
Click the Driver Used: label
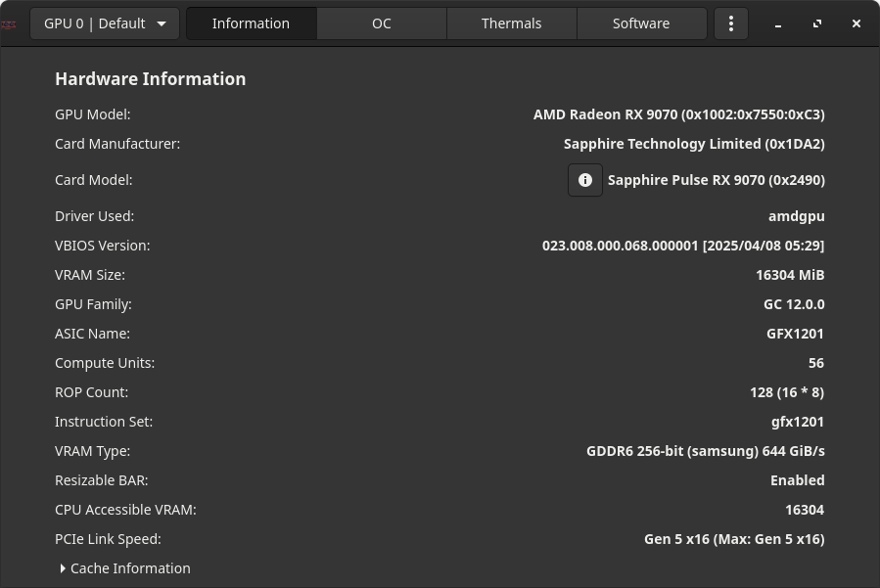click(94, 216)
